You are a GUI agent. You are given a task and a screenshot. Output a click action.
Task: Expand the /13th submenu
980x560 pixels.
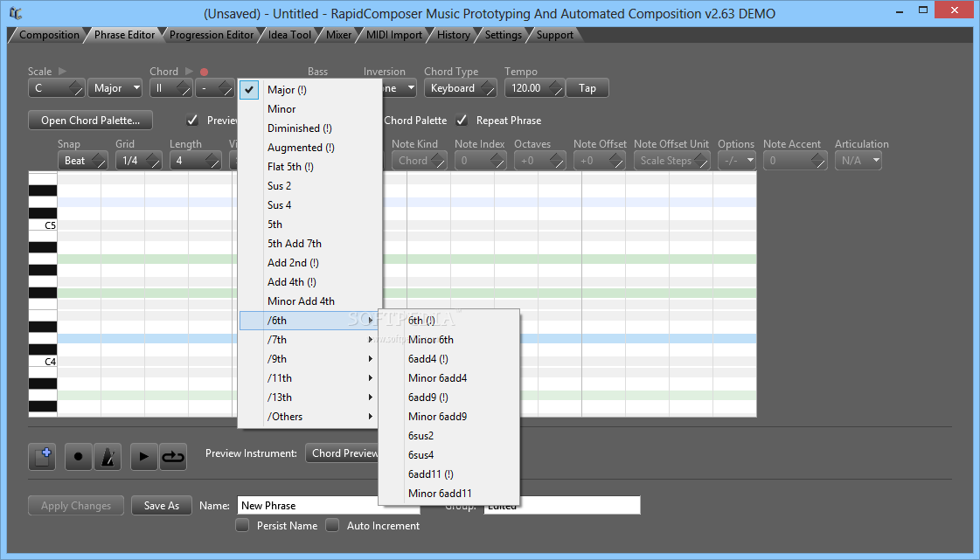point(310,397)
